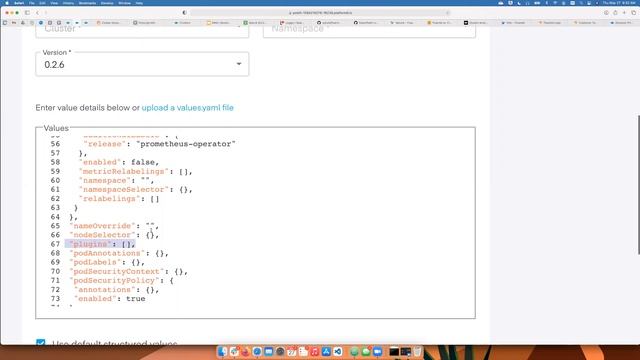640x360 pixels.
Task: Open a new tab with plus button
Action: pyautogui.click(x=624, y=13)
